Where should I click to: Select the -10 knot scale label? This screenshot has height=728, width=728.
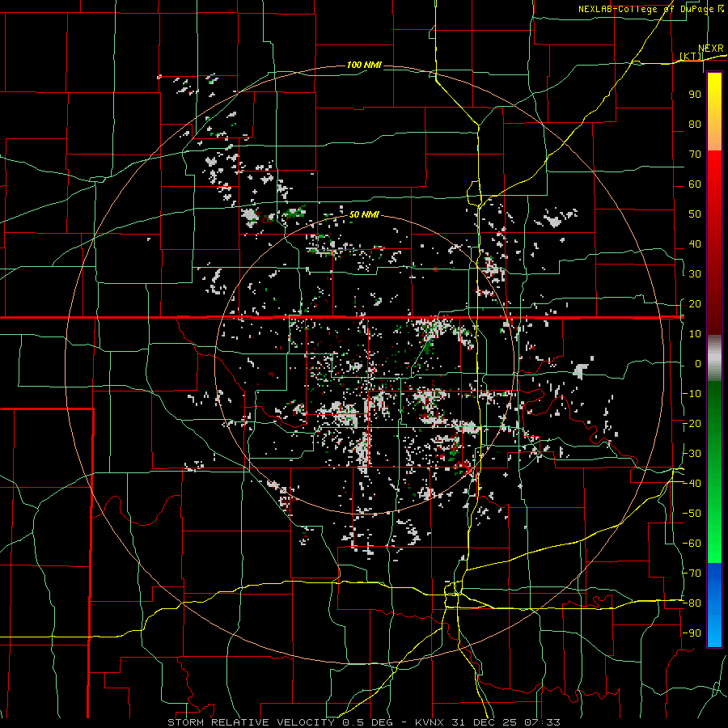[692, 394]
